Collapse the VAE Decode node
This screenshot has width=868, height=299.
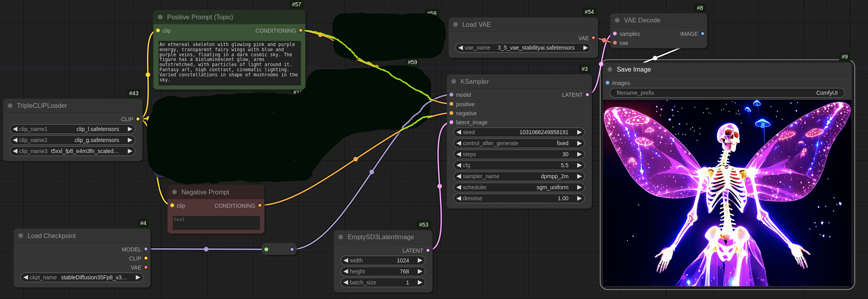(x=617, y=20)
